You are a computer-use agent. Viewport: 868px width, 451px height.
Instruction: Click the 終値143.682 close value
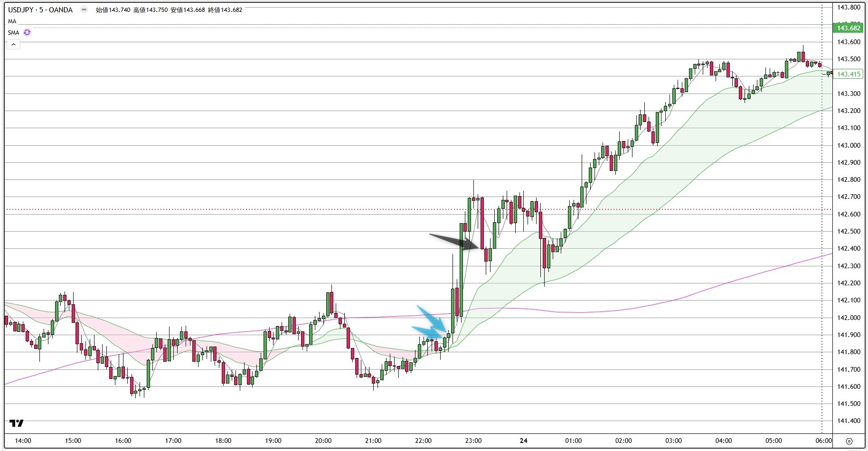(x=225, y=9)
